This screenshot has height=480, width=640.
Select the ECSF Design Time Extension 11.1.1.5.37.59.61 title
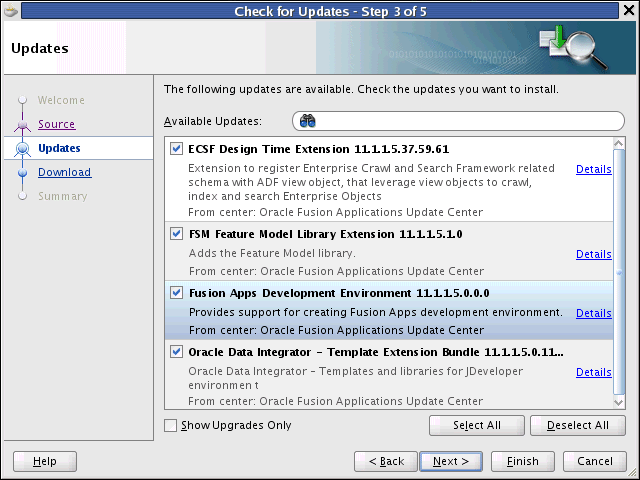[318, 149]
